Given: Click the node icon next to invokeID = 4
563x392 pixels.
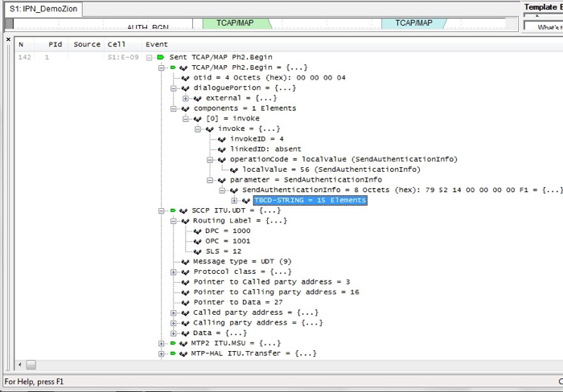Looking at the screenshot, I should 221,139.
